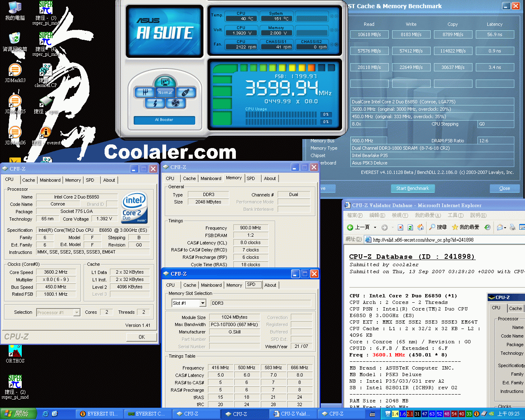The height and width of the screenshot is (420, 525).
Task: Click the Internet Explorer address bar URL
Action: click(x=423, y=240)
